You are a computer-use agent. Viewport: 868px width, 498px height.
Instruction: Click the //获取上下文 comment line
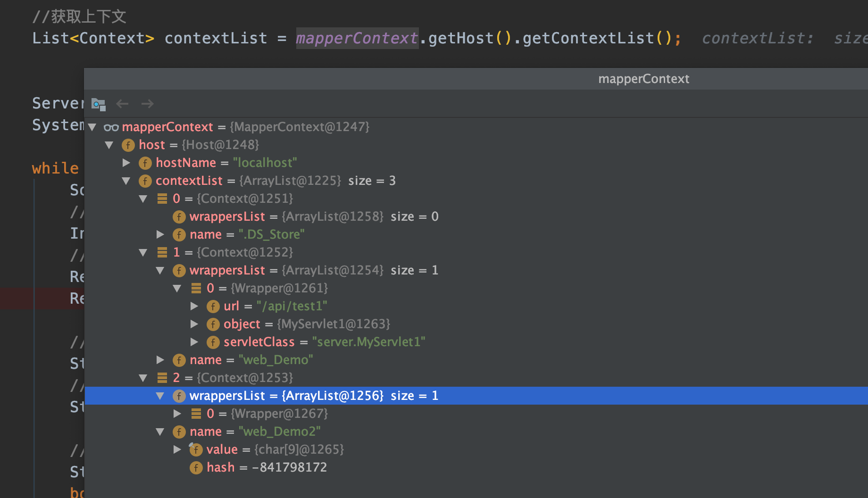click(79, 17)
